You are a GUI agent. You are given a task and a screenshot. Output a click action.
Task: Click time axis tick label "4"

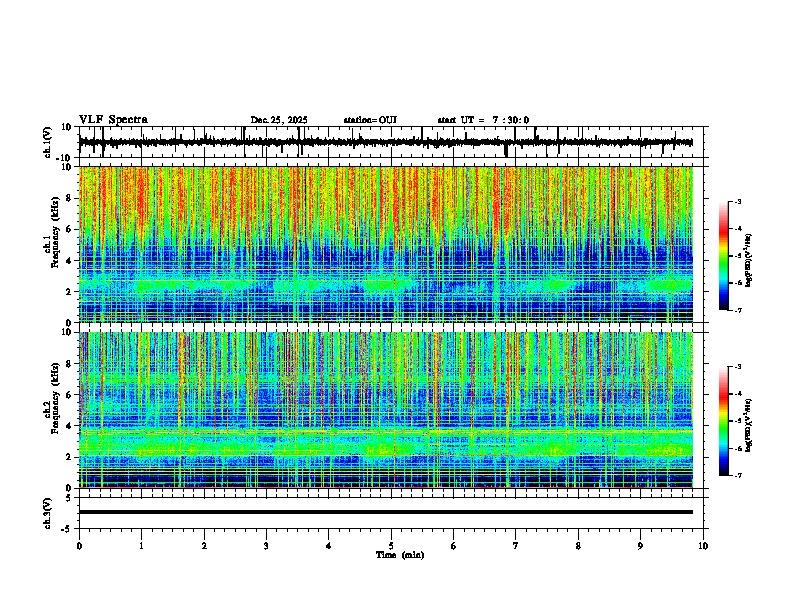pyautogui.click(x=329, y=546)
